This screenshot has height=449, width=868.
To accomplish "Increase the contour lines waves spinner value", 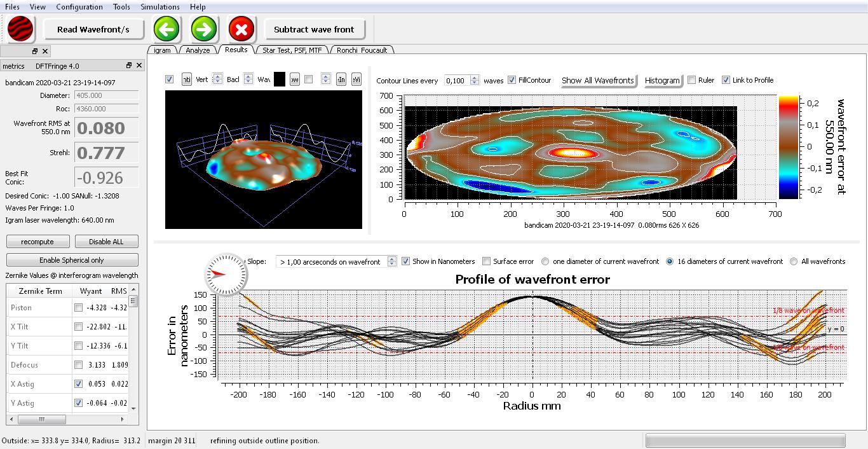I will coord(475,78).
